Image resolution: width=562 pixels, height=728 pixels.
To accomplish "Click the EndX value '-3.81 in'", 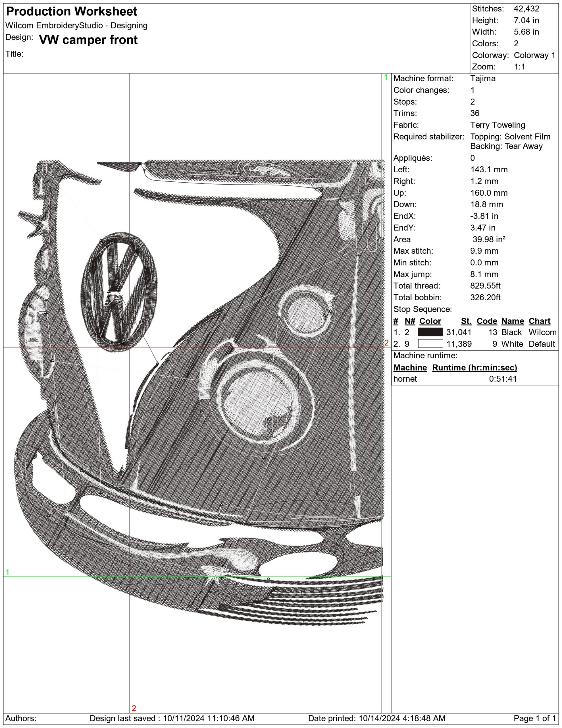I will point(484,216).
